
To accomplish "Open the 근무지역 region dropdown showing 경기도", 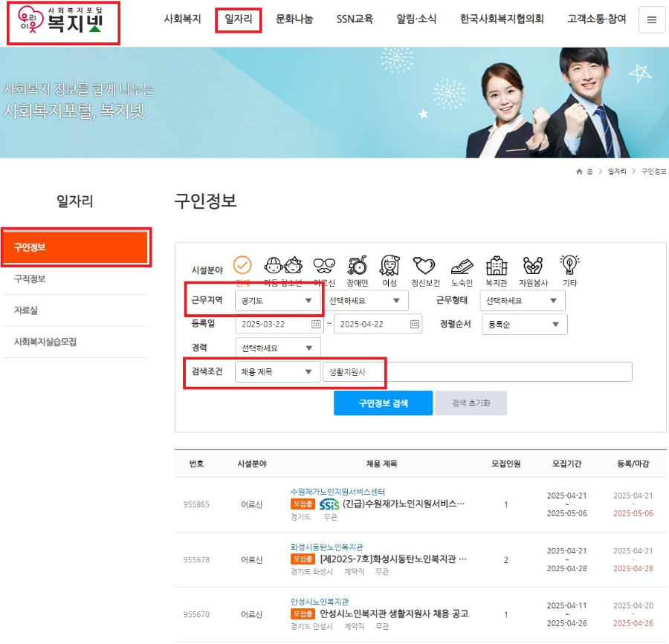I will coord(278,300).
